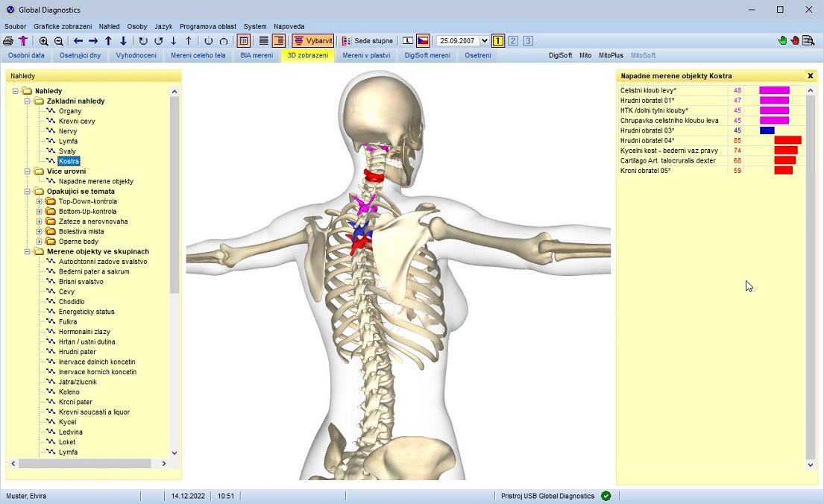Viewport: 824px width, 504px height.
Task: Toggle the Vybarvit coloring button
Action: 313,41
